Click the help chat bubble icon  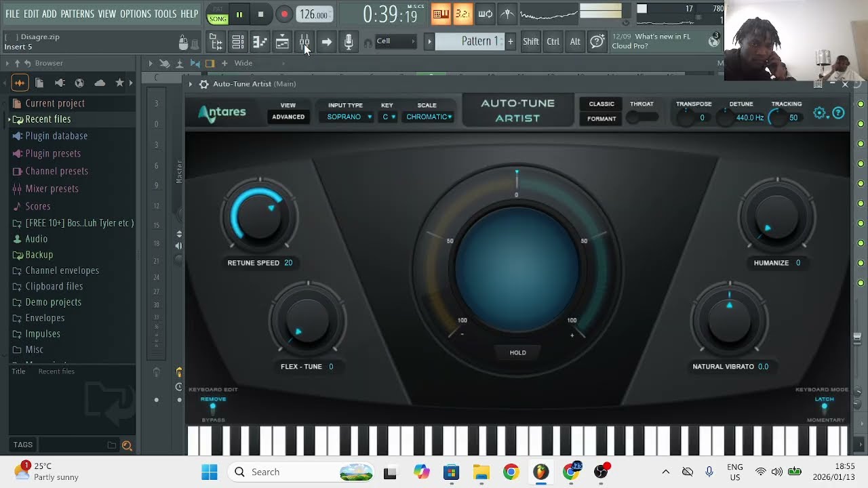point(597,42)
